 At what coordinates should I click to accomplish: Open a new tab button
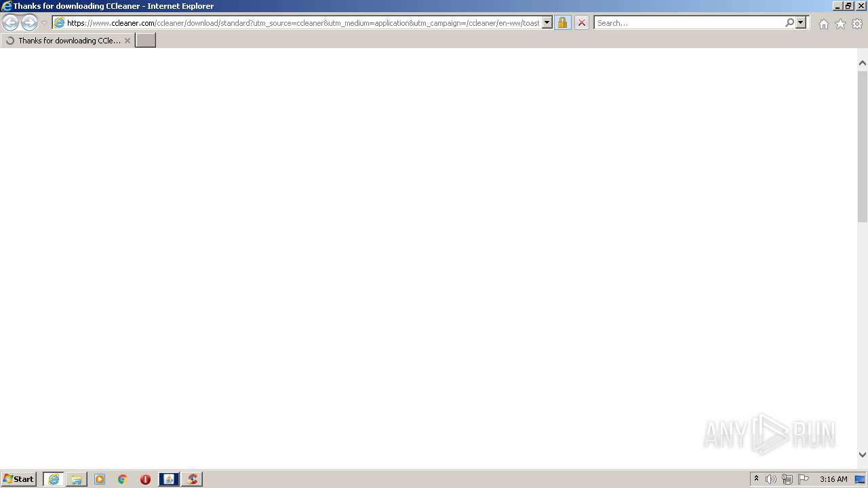146,40
